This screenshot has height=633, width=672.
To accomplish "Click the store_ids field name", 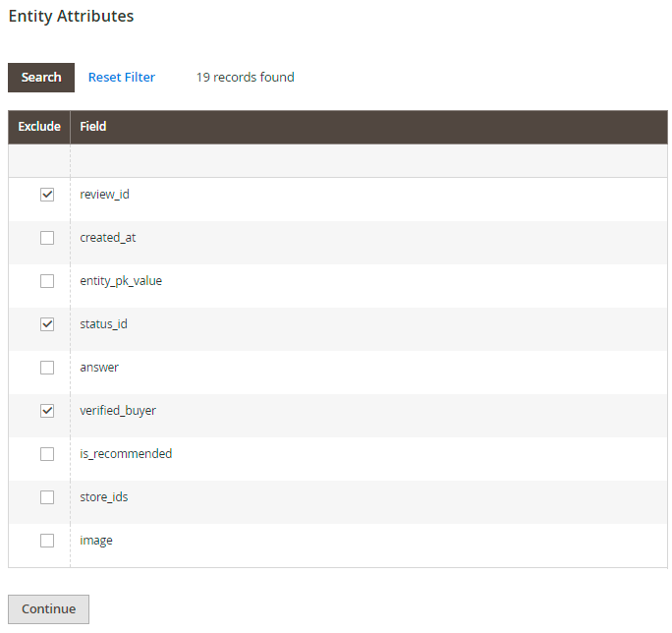I will 104,497.
